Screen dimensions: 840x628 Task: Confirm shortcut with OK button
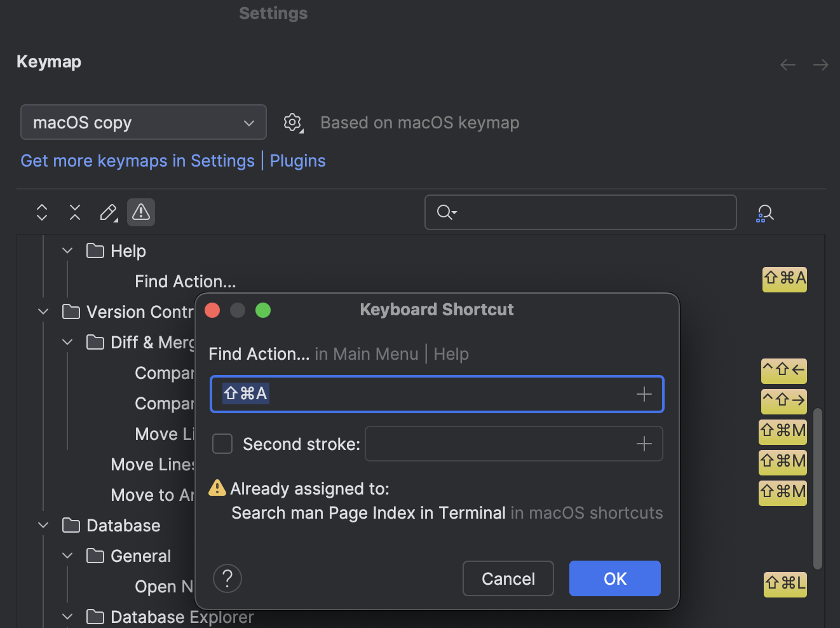(x=614, y=578)
